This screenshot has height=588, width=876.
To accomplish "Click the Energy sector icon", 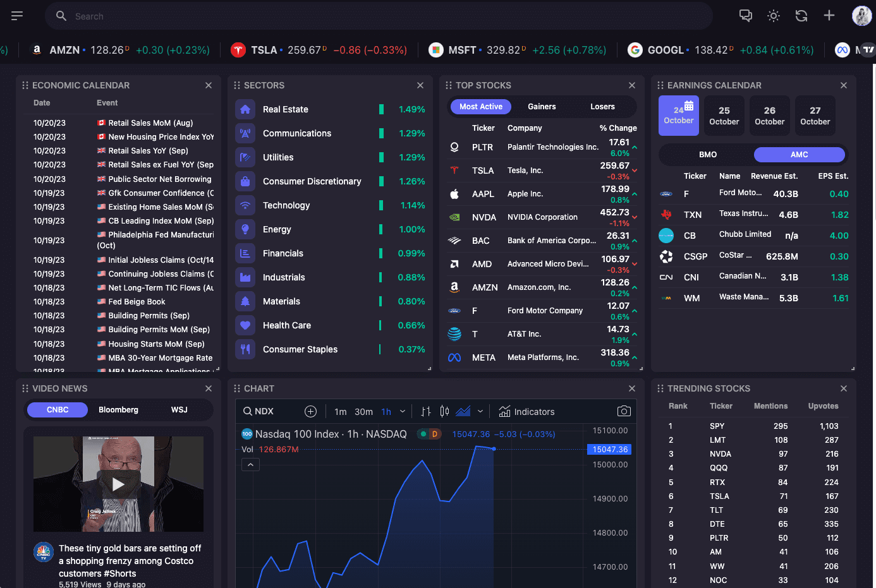I will (245, 229).
